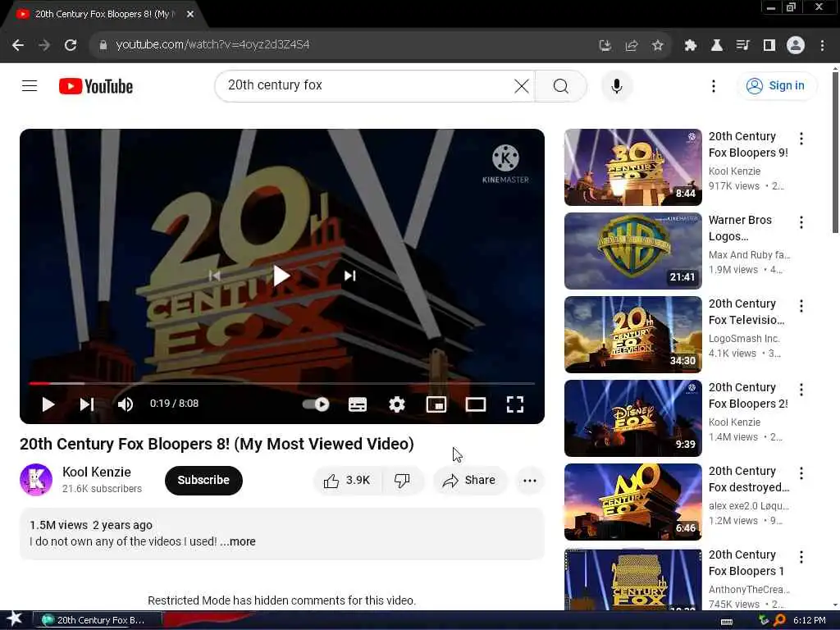Open Kool Kenzie channel avatar
Image resolution: width=840 pixels, height=630 pixels.
point(36,479)
